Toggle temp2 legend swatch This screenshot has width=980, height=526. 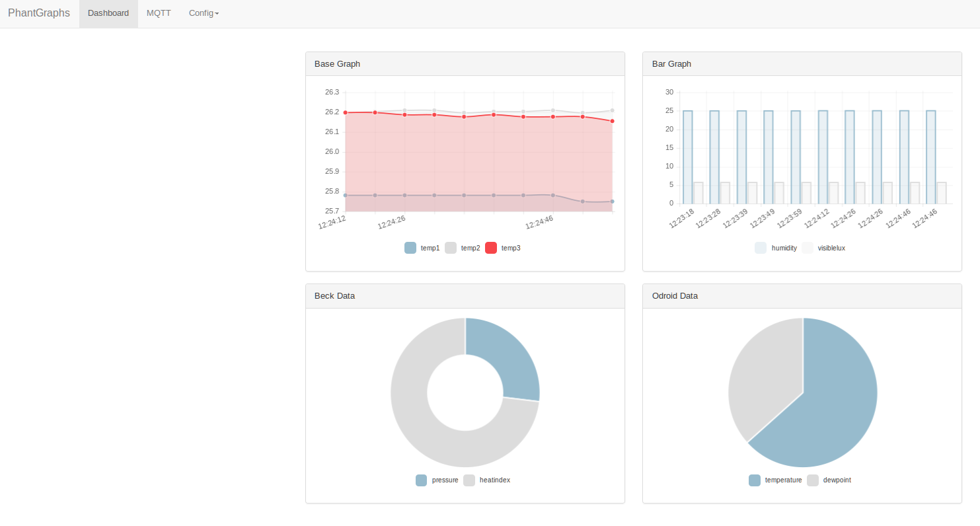pyautogui.click(x=451, y=248)
